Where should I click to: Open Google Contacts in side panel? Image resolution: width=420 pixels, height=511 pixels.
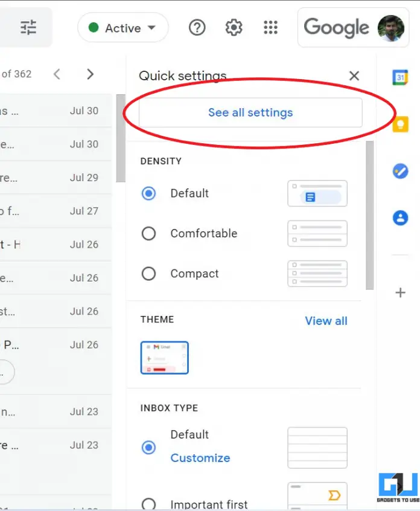(400, 218)
